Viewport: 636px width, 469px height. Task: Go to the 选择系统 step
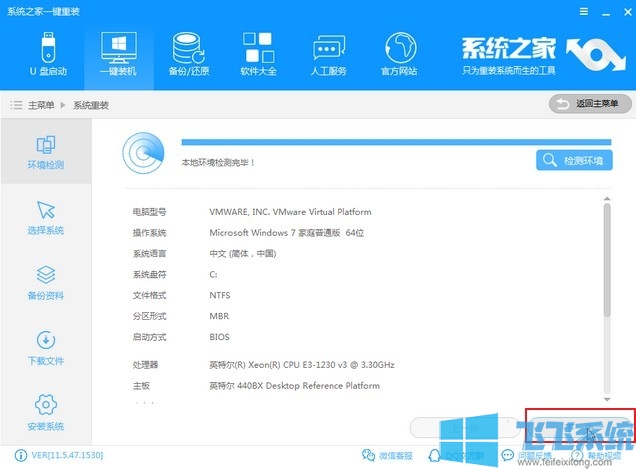pos(46,217)
